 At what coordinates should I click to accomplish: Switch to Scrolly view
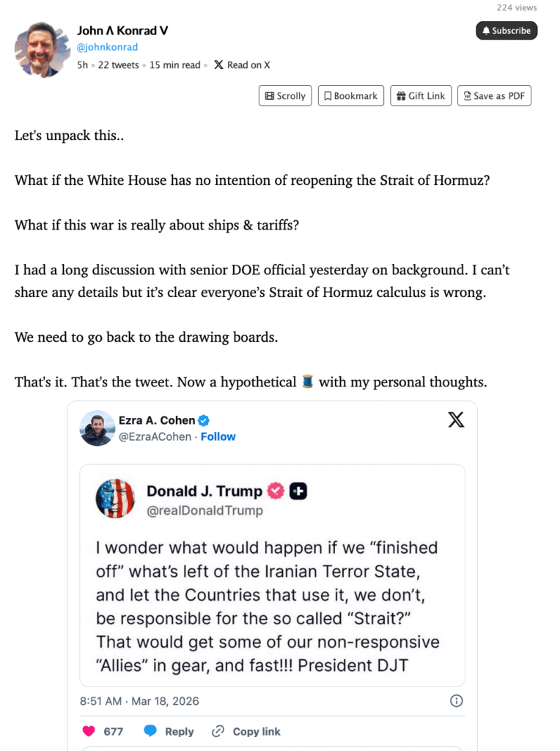tap(285, 96)
